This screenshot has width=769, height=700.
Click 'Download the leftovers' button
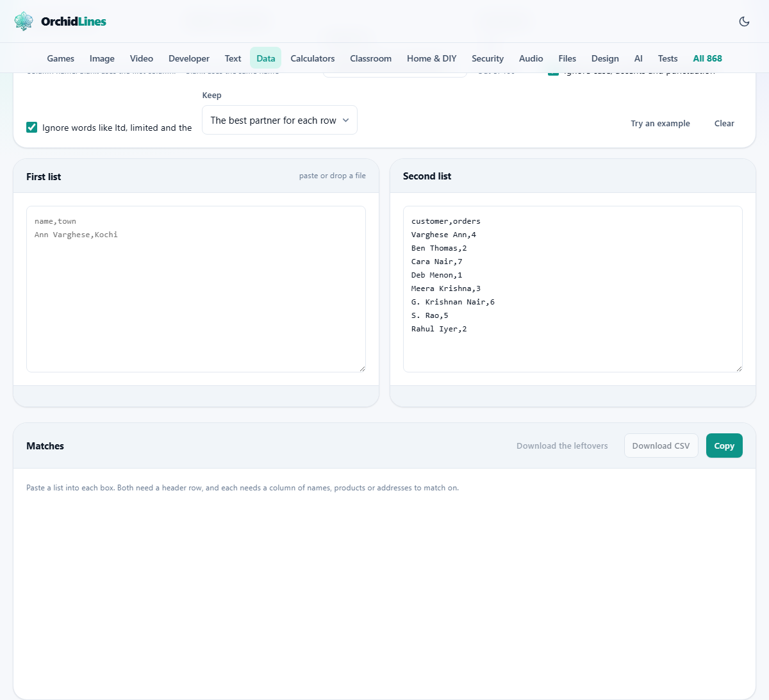[562, 446]
